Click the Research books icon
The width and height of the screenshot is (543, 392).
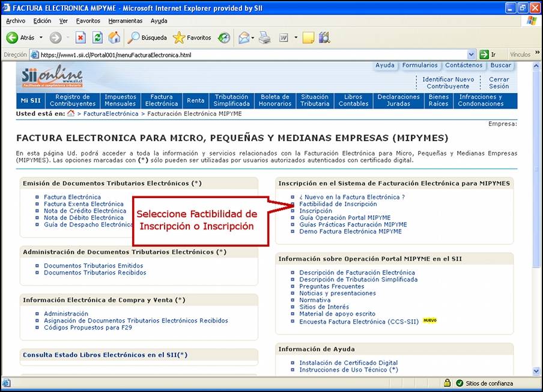pos(324,37)
